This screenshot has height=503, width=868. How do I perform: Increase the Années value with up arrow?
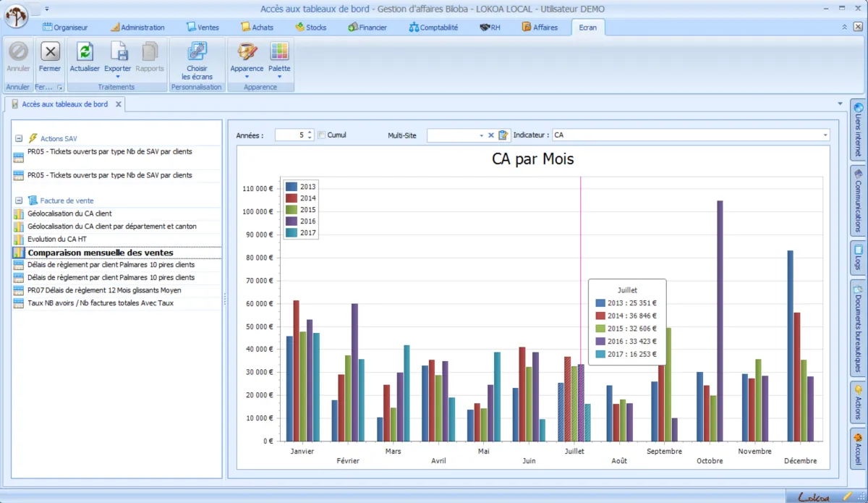pos(310,132)
